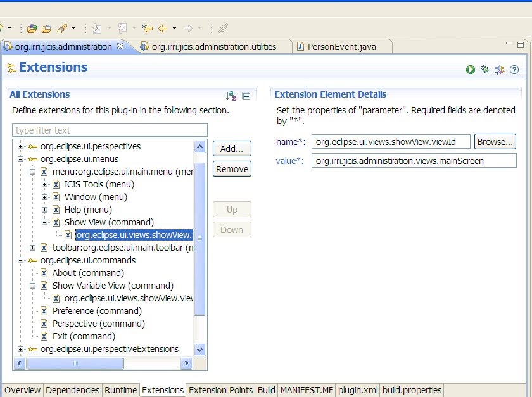Minimize the editor area

(509, 44)
